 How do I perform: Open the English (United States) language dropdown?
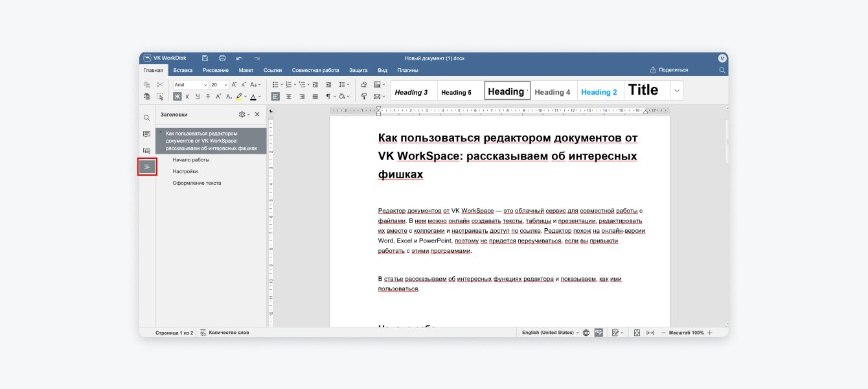(550, 333)
